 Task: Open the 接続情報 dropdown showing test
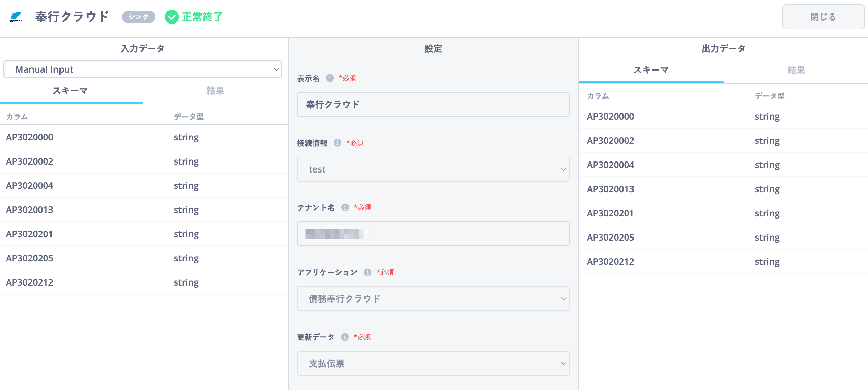(x=433, y=169)
